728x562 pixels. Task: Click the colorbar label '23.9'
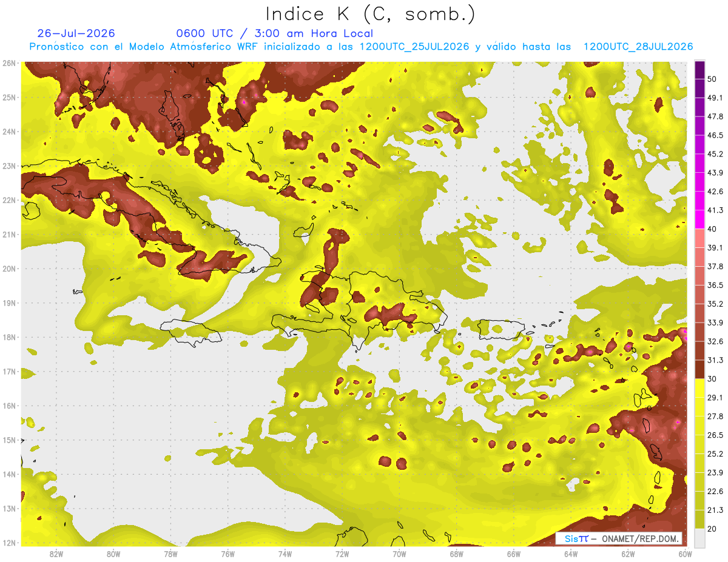(x=715, y=472)
